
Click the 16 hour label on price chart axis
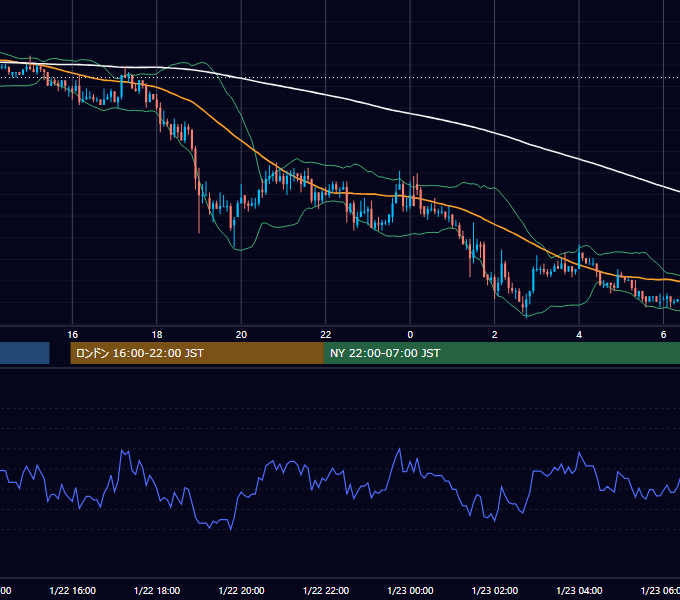tap(72, 335)
